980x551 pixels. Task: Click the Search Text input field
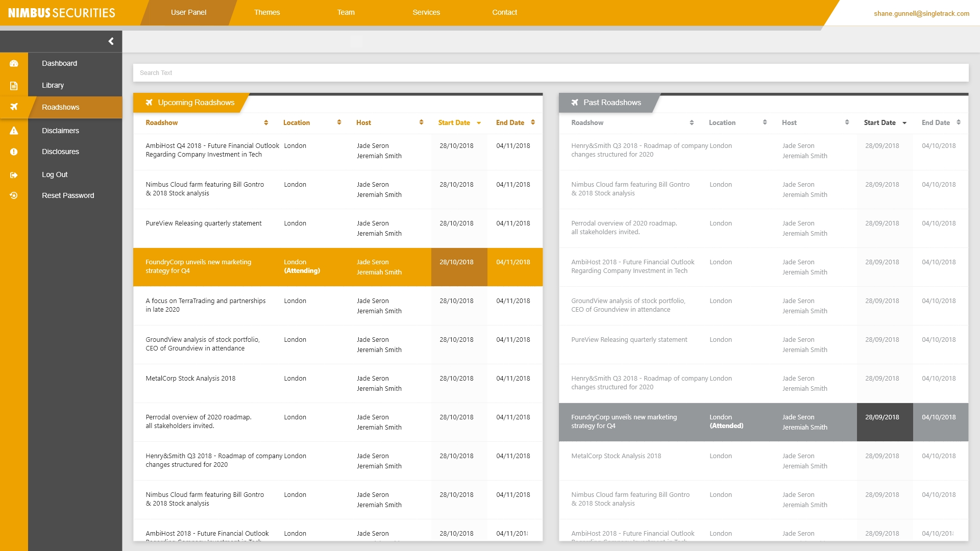pos(550,73)
